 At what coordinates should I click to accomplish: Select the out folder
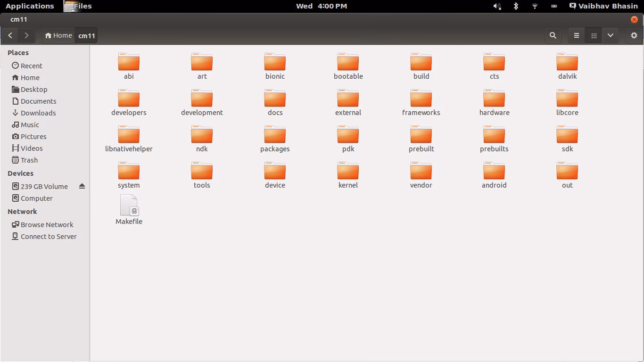[x=567, y=173]
